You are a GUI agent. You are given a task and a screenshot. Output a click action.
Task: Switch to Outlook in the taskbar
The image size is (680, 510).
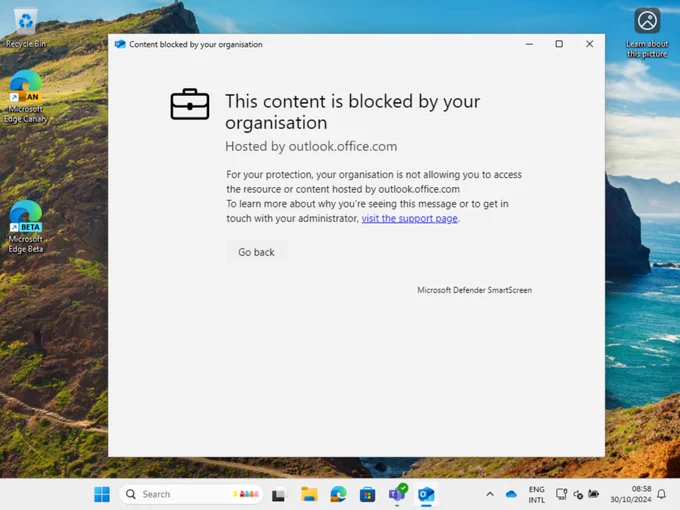point(426,494)
